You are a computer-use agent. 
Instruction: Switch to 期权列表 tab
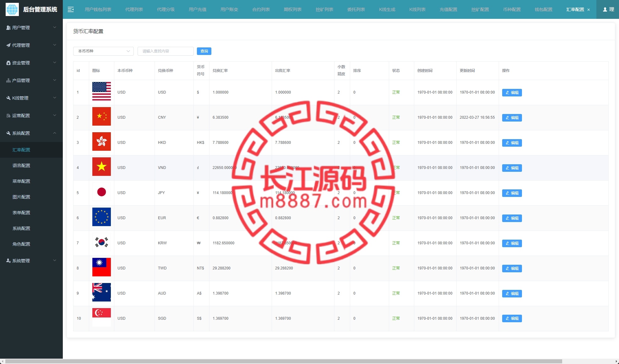[x=293, y=9]
